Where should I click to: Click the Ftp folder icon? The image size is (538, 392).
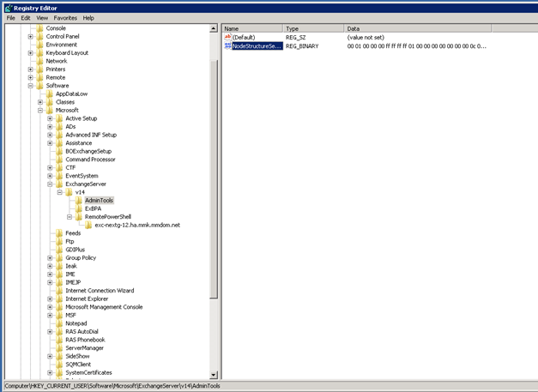(59, 241)
